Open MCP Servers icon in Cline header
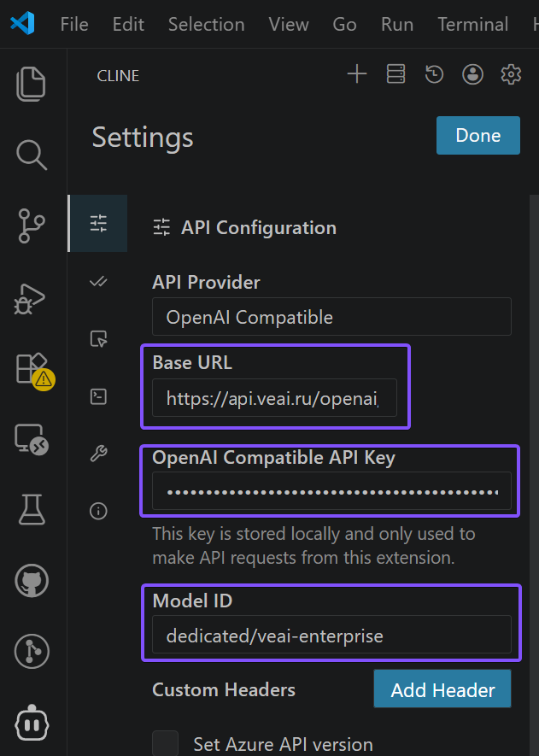 (395, 74)
